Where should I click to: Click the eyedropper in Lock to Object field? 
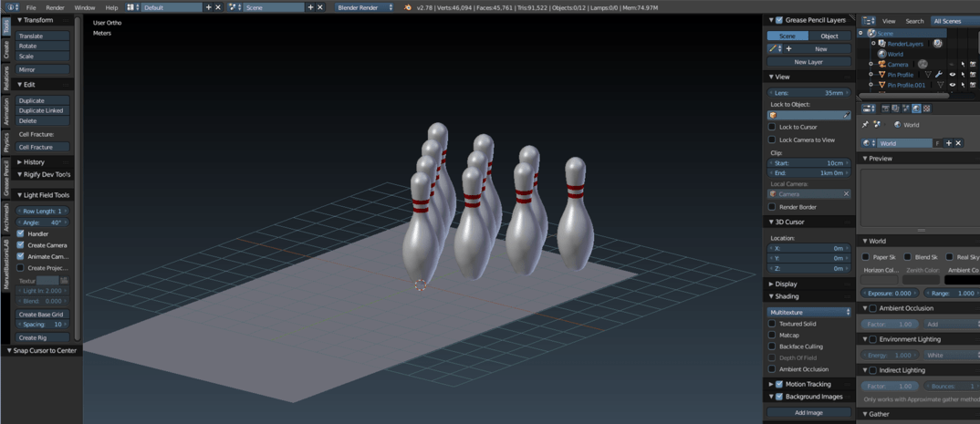[846, 115]
